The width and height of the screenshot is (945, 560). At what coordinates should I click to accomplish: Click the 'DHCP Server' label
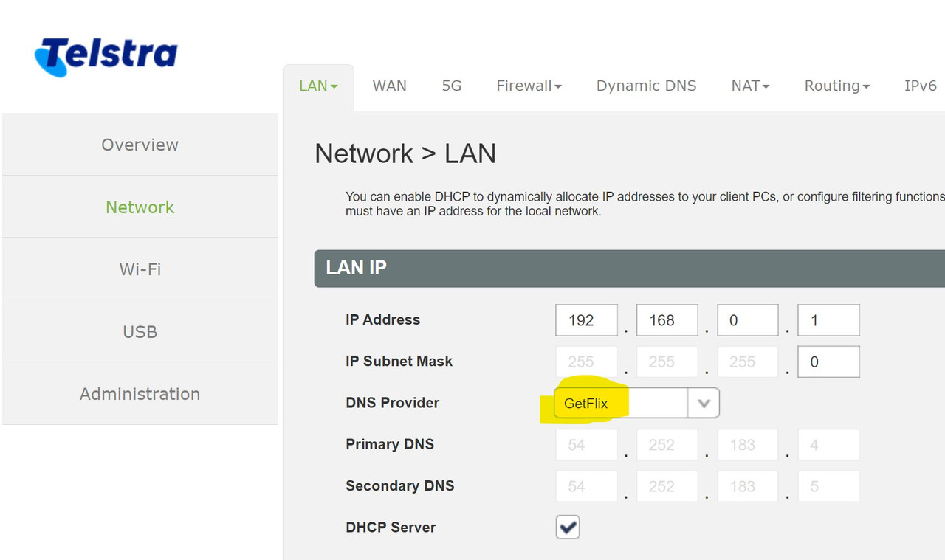pyautogui.click(x=391, y=528)
